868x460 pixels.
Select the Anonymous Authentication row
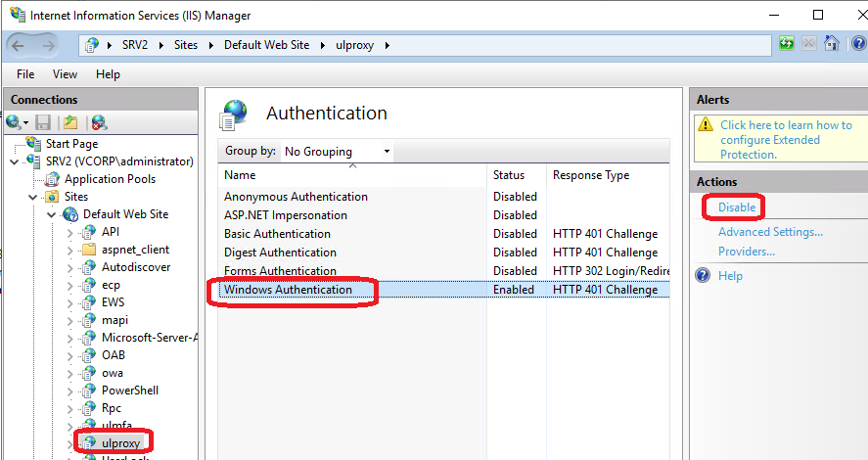pos(296,197)
